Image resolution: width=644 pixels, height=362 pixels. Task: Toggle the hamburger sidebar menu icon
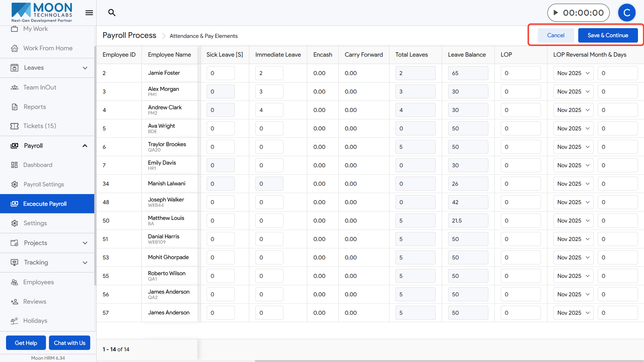point(89,13)
